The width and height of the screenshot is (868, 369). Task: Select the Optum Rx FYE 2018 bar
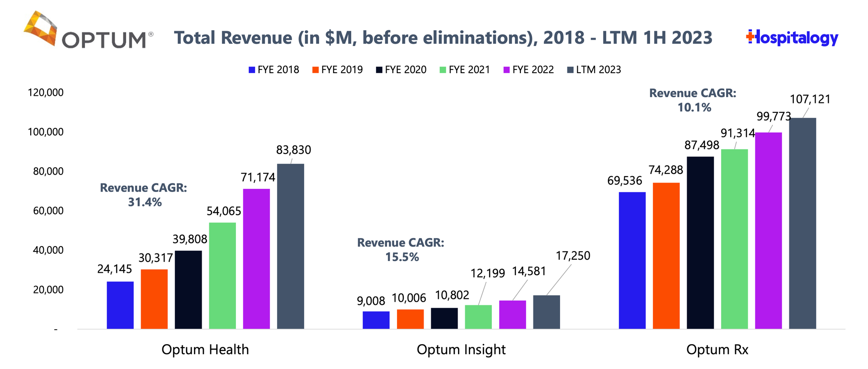pyautogui.click(x=632, y=260)
